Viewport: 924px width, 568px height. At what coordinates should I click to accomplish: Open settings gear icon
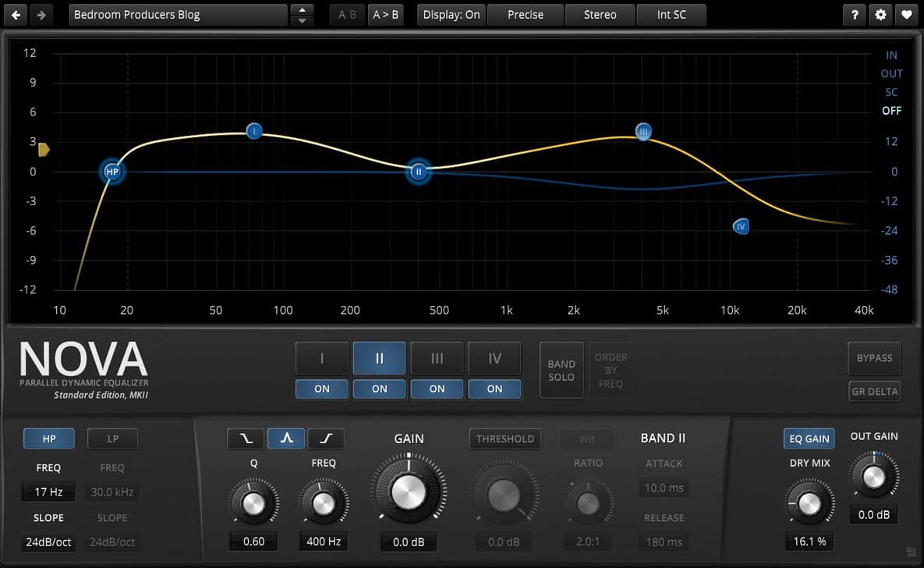tap(881, 15)
